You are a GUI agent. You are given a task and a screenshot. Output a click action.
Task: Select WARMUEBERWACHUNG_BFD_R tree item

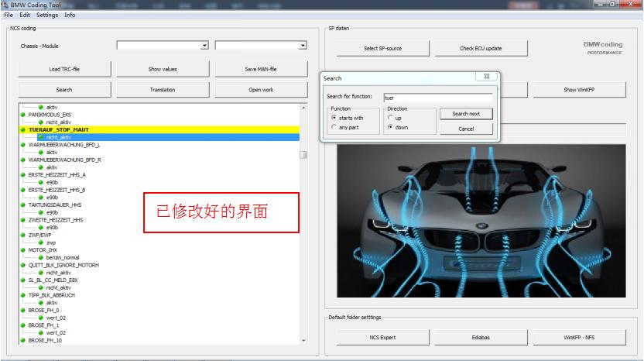pyautogui.click(x=64, y=160)
